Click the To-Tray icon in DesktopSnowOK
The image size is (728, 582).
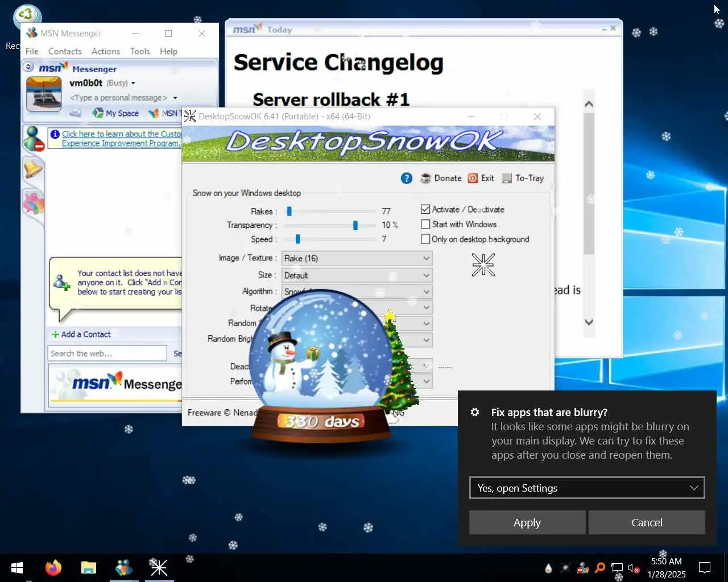coord(507,178)
